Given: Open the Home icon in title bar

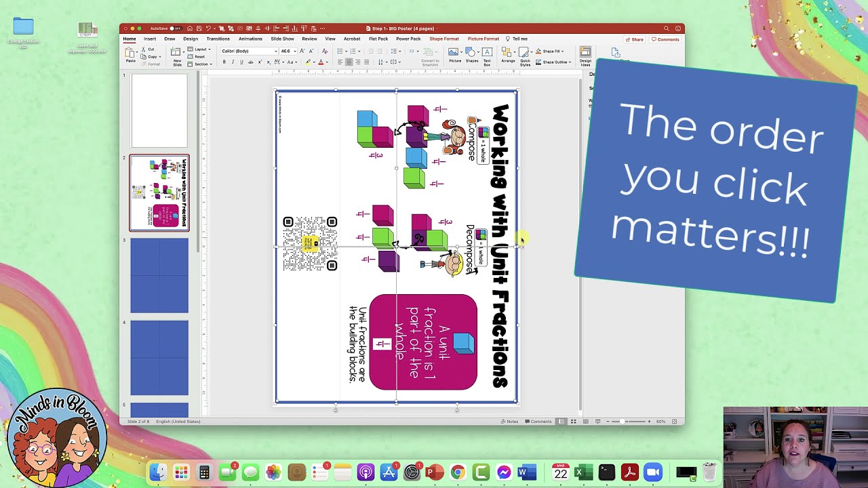Looking at the screenshot, I should click(x=190, y=28).
